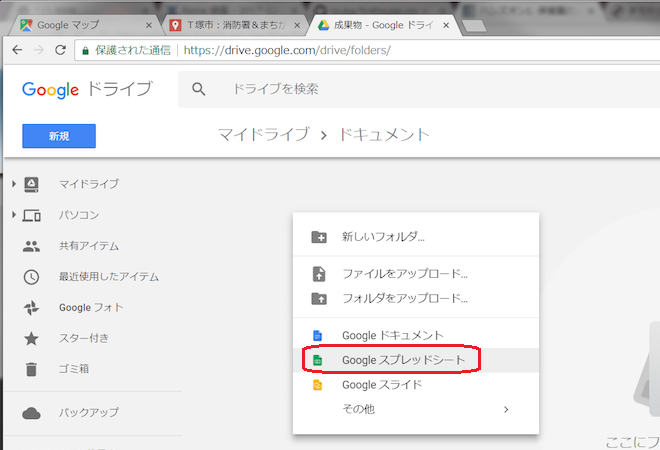
Task: Click the Computers (パソコン) devices icon
Action: pyautogui.click(x=32, y=216)
